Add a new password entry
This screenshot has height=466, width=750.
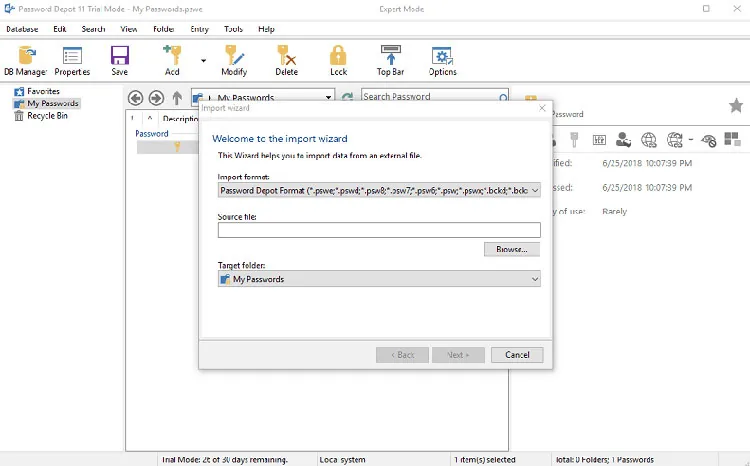point(172,61)
